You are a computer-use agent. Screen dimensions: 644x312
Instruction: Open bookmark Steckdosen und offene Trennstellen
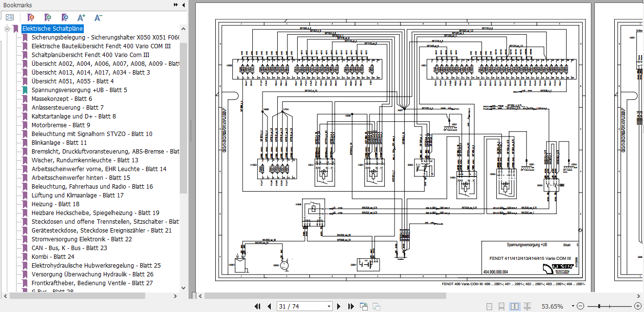(x=105, y=222)
